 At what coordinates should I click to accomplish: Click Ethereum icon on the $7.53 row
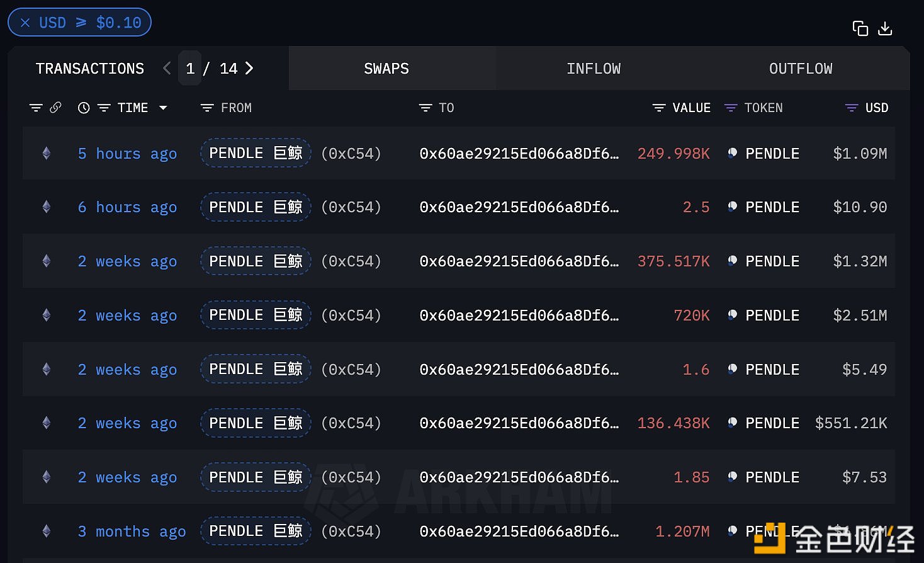[47, 477]
